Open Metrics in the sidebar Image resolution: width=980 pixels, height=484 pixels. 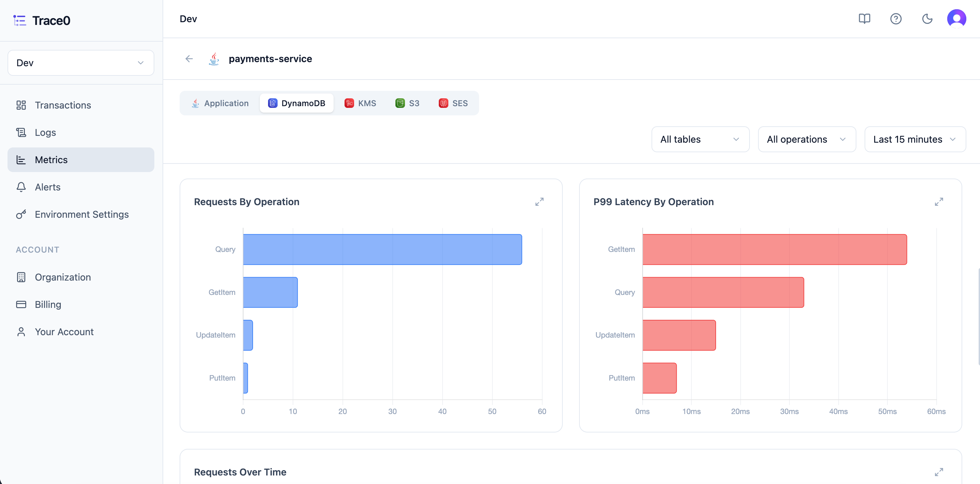[81, 160]
